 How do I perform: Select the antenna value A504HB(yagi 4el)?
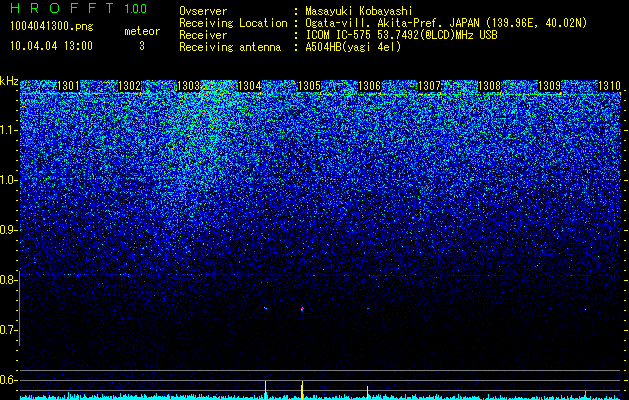(353, 47)
